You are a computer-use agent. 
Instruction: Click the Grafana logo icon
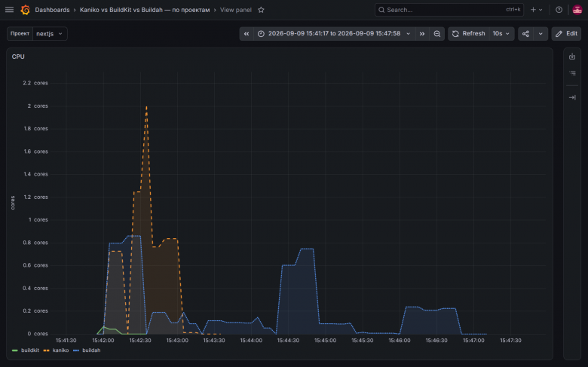(x=26, y=10)
